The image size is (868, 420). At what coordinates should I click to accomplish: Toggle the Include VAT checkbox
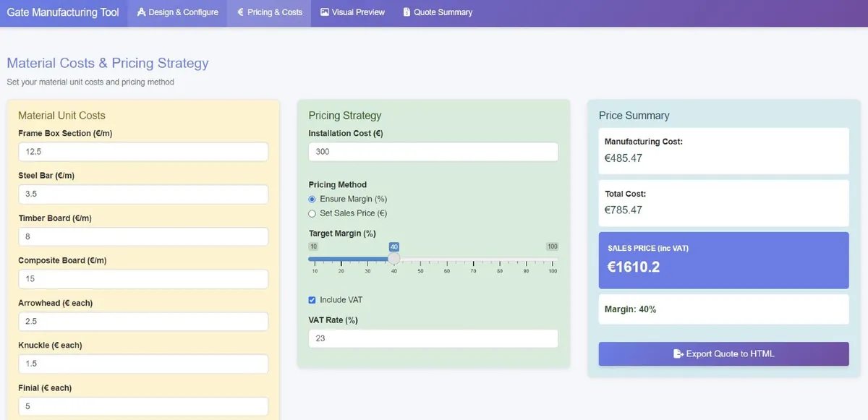(x=312, y=300)
